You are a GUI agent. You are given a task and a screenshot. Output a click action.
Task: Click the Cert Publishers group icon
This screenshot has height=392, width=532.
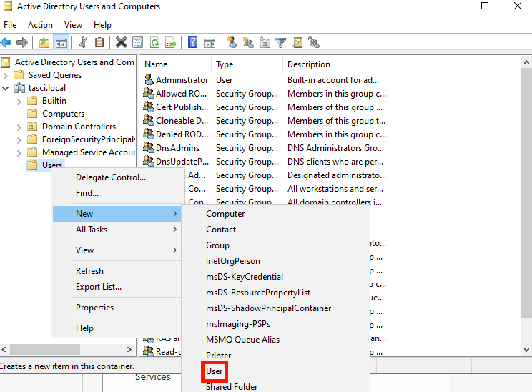click(x=149, y=107)
